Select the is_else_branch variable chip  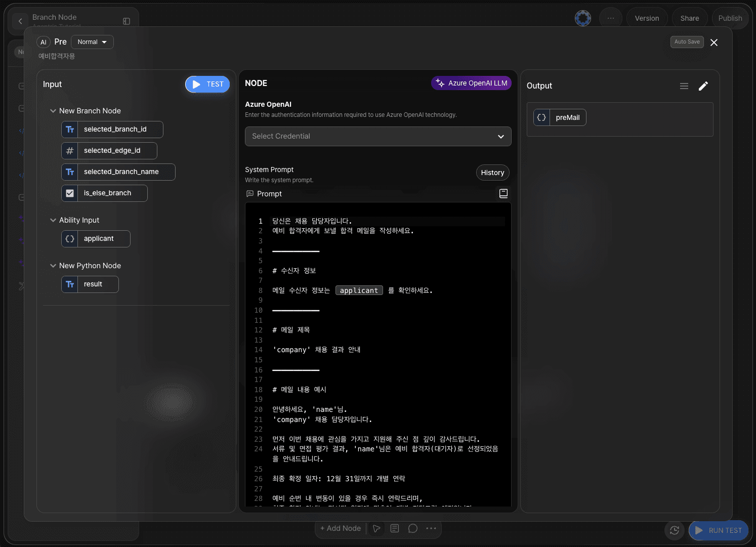[104, 193]
